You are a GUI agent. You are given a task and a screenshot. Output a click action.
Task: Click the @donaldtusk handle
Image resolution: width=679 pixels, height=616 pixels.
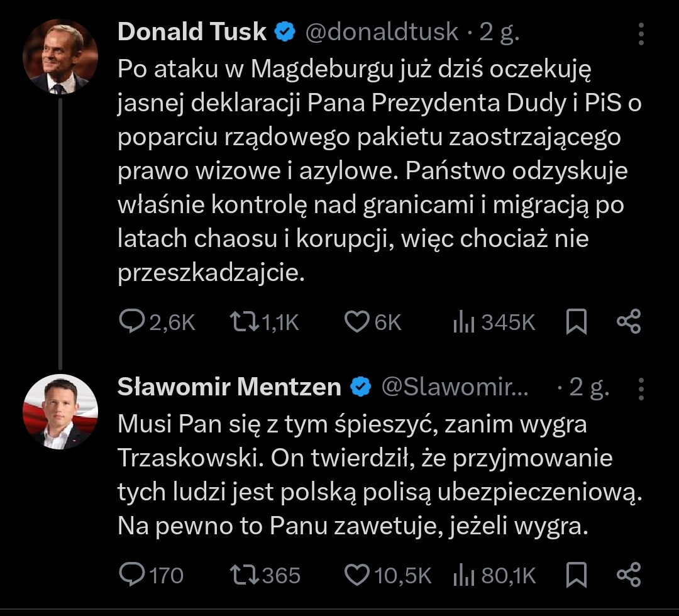pyautogui.click(x=382, y=33)
